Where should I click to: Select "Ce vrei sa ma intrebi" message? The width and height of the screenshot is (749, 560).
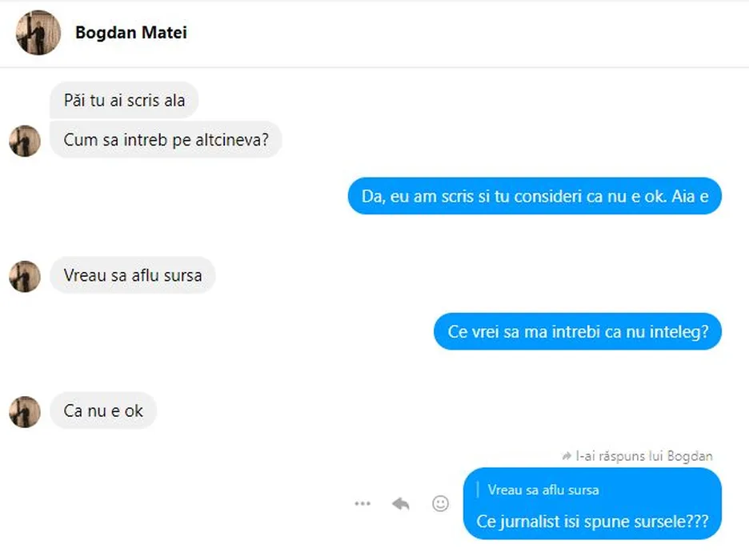[x=578, y=331]
